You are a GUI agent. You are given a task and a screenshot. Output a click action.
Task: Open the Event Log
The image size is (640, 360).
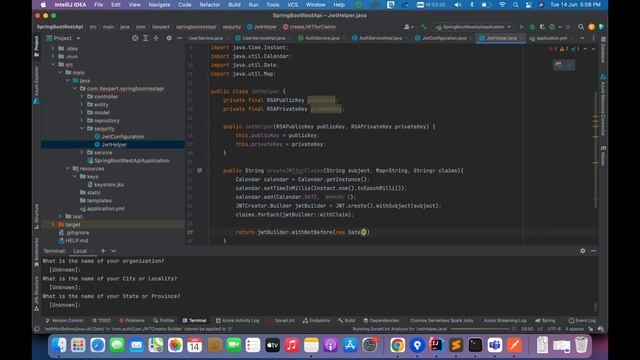click(582, 320)
